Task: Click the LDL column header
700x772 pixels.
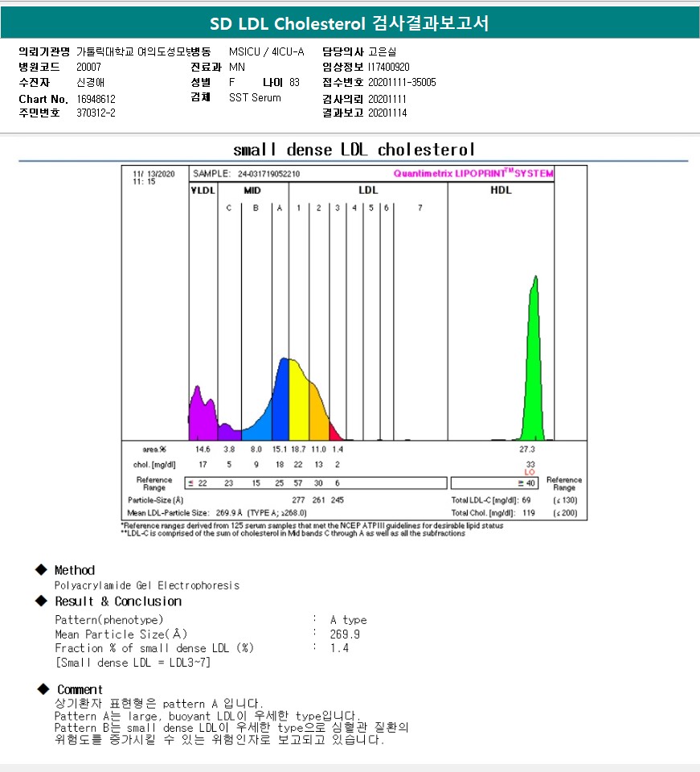Action: (x=368, y=190)
